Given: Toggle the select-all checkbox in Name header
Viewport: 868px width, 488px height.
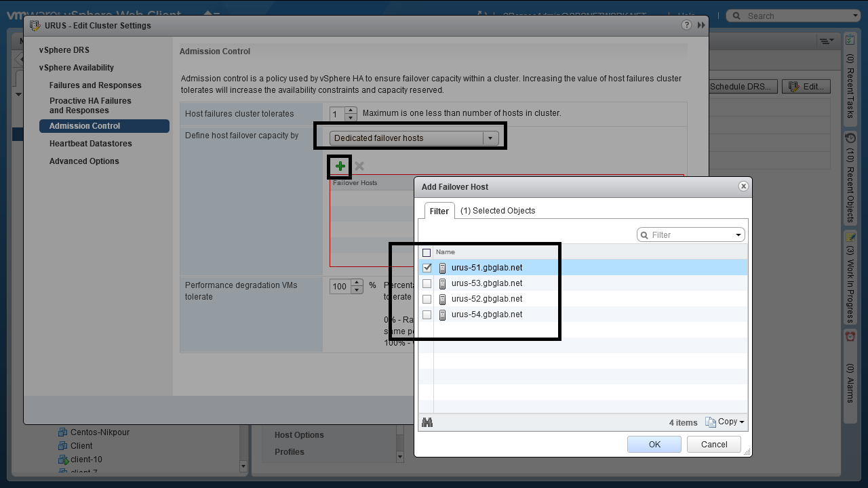Looking at the screenshot, I should (427, 252).
